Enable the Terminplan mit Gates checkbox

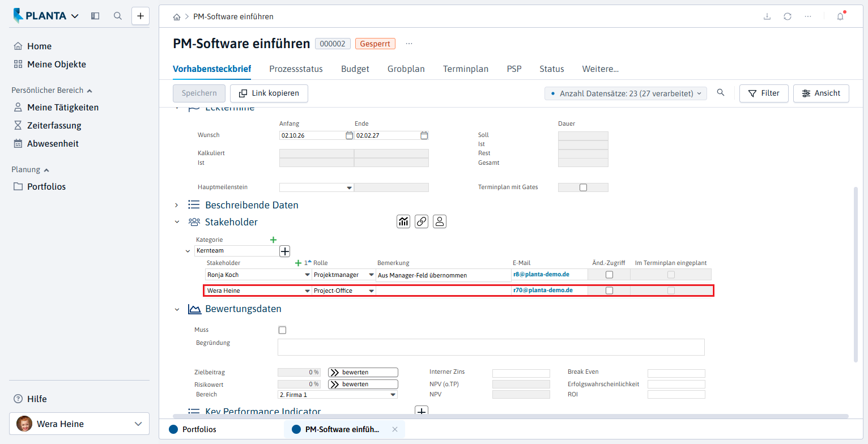click(583, 187)
